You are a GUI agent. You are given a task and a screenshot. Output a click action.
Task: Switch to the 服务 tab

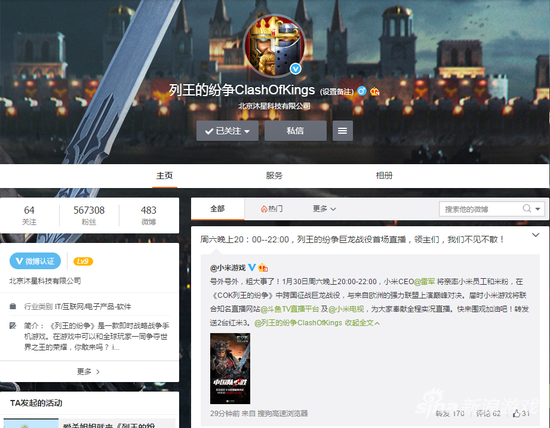click(x=274, y=175)
